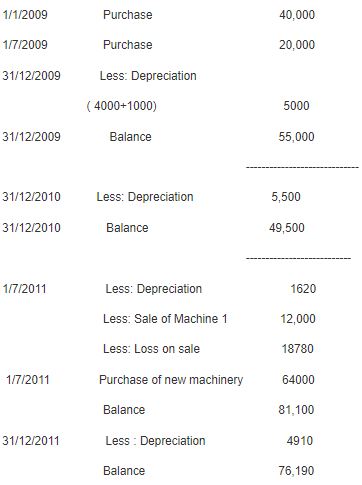Viewport: 362px width, 485px height.
Task: Select the 20,000 purchase amount
Action: 297,45
